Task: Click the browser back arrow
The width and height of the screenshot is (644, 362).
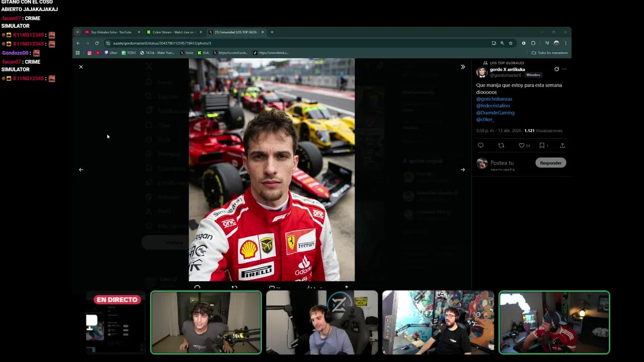Action: pos(78,43)
